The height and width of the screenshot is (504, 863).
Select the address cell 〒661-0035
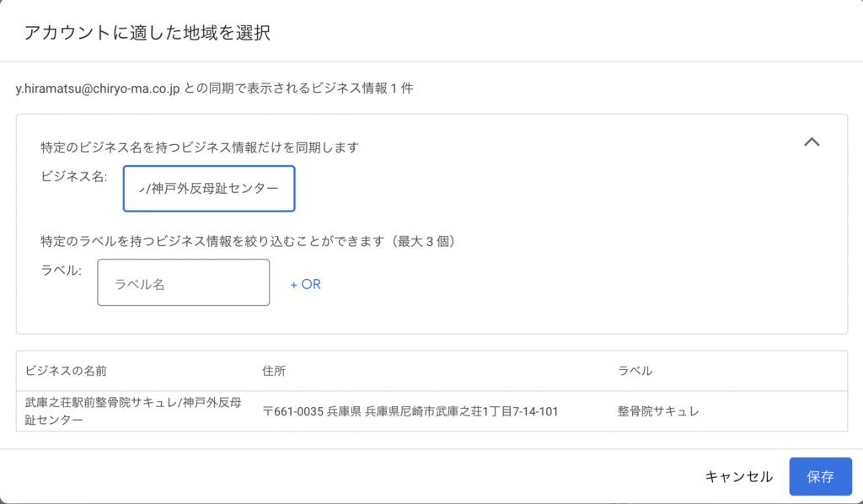click(410, 411)
